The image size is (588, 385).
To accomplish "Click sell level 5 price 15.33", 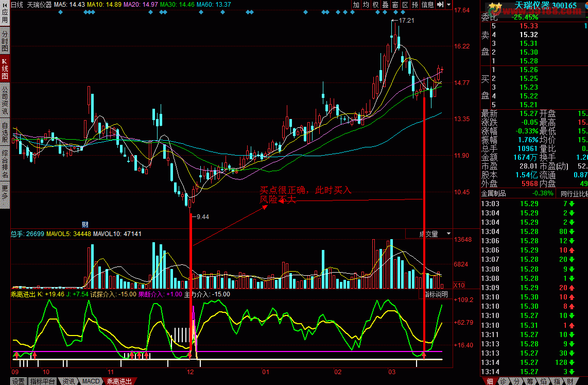I will pos(529,26).
